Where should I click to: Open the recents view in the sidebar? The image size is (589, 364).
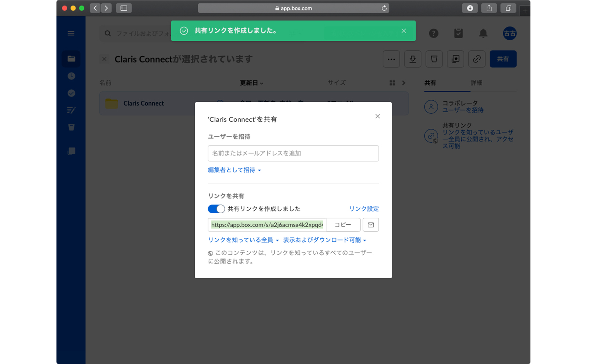[x=71, y=76]
